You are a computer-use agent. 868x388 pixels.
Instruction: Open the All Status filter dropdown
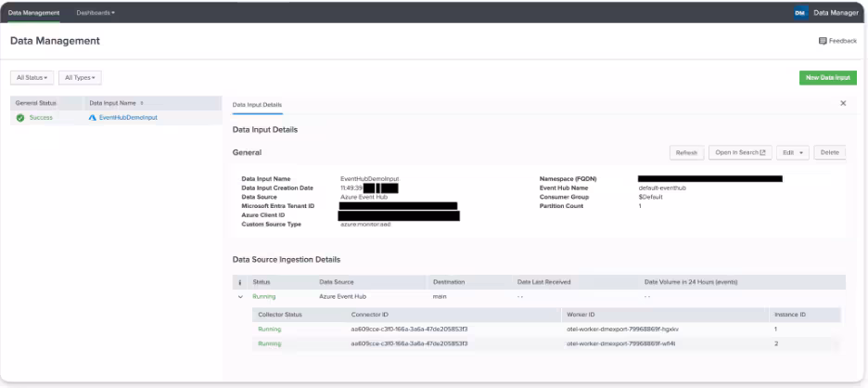[32, 78]
